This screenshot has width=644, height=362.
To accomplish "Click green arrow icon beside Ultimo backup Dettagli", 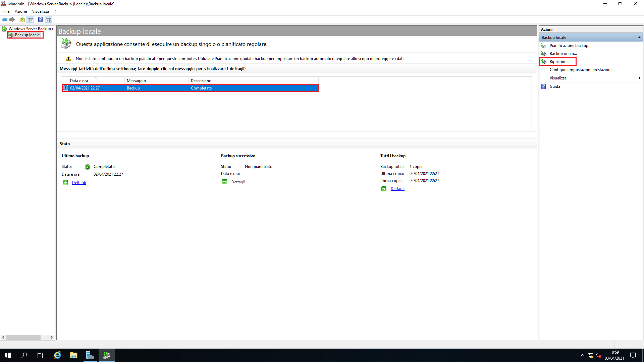I will point(65,183).
